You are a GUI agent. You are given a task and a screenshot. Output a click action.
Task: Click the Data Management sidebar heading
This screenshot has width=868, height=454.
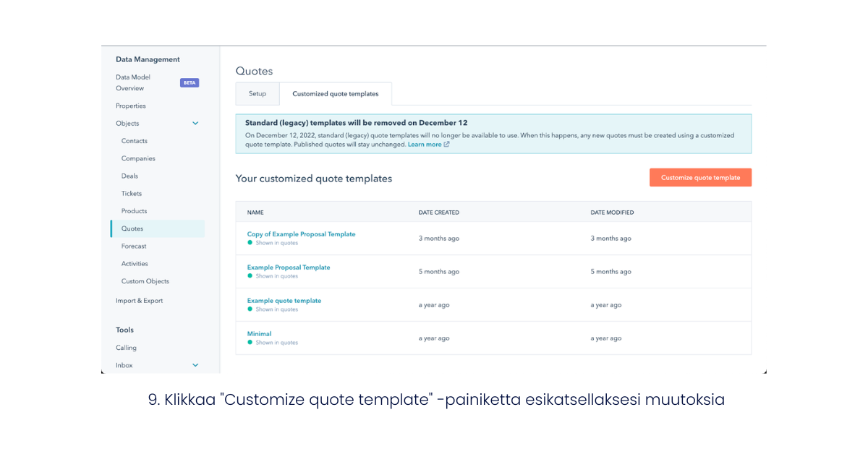tap(148, 59)
